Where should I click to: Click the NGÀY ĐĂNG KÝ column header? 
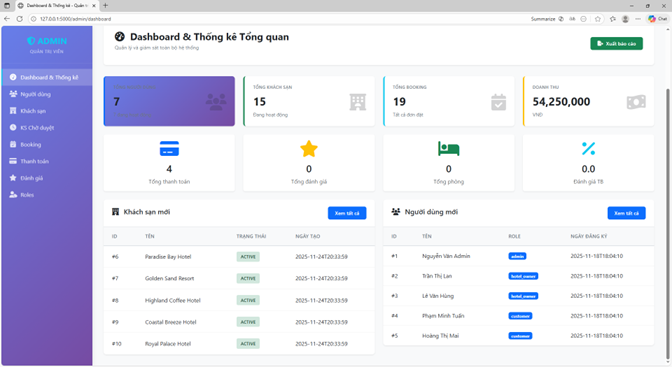point(588,236)
